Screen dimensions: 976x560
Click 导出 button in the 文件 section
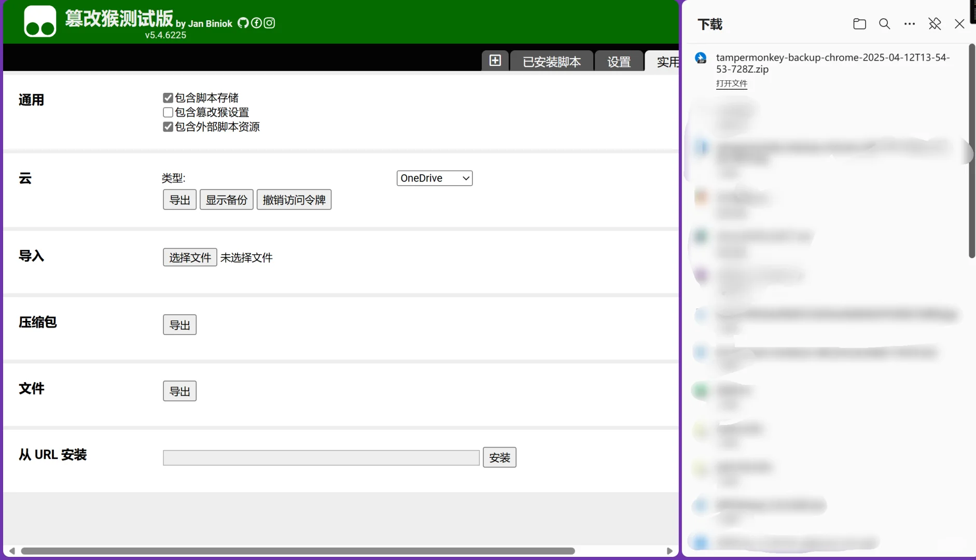click(x=180, y=391)
